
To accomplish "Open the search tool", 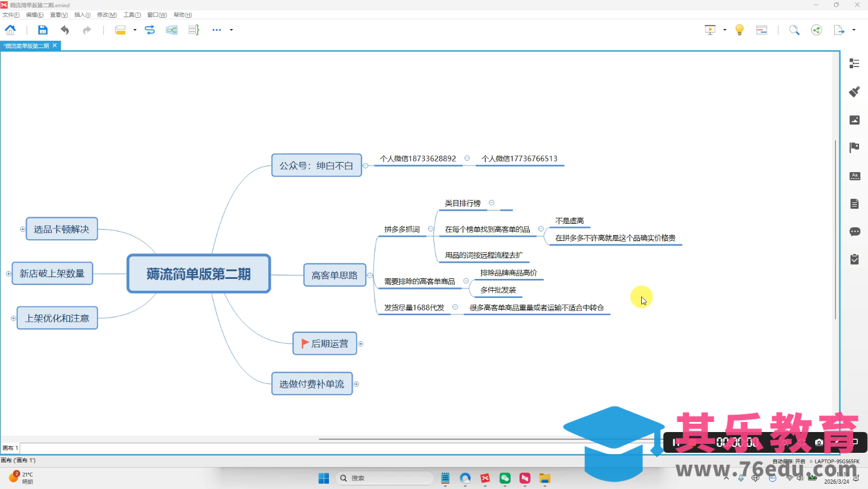I will pyautogui.click(x=794, y=30).
